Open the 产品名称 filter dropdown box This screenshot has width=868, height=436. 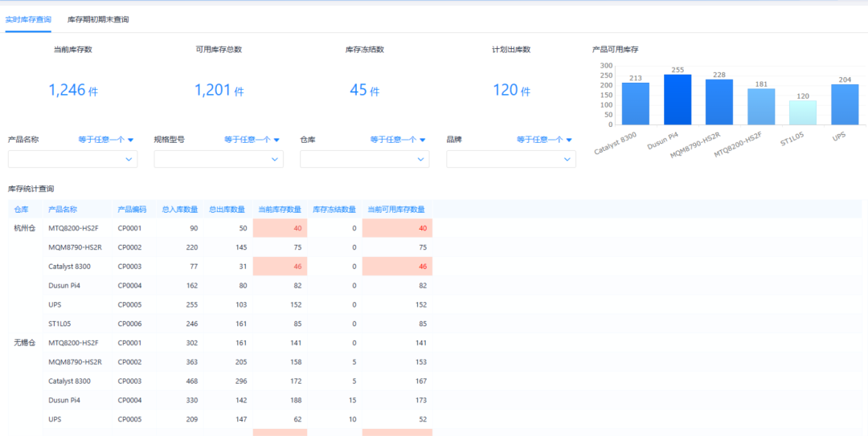pyautogui.click(x=72, y=159)
